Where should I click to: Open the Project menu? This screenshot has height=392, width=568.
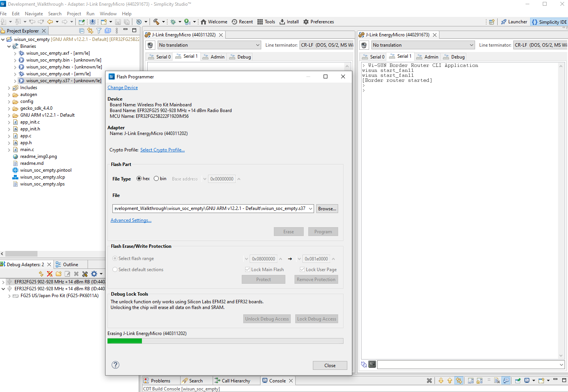[74, 13]
